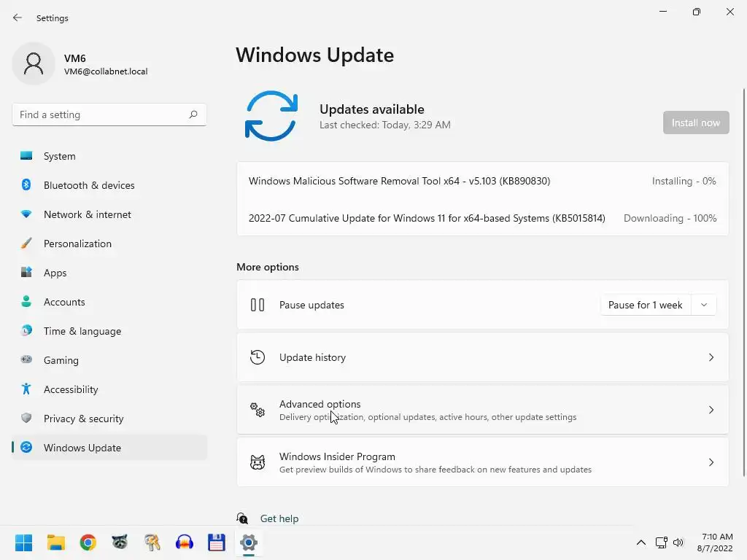This screenshot has width=747, height=560.
Task: Click the VM6 user avatar icon
Action: [34, 63]
